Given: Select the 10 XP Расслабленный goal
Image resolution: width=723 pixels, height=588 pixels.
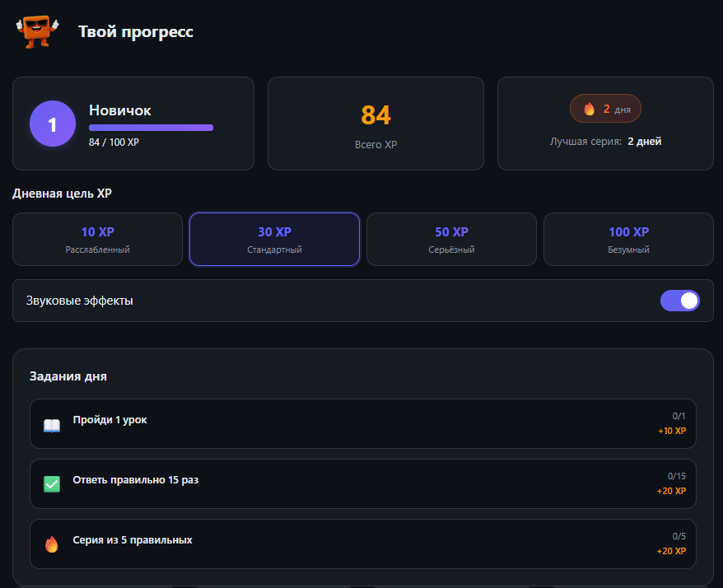Looking at the screenshot, I should coord(97,240).
